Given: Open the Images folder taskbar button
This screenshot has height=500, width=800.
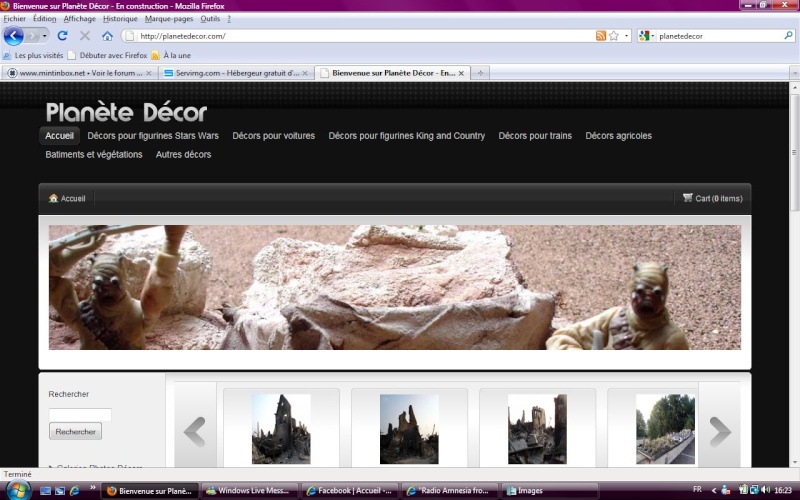Looking at the screenshot, I should pyautogui.click(x=549, y=491).
